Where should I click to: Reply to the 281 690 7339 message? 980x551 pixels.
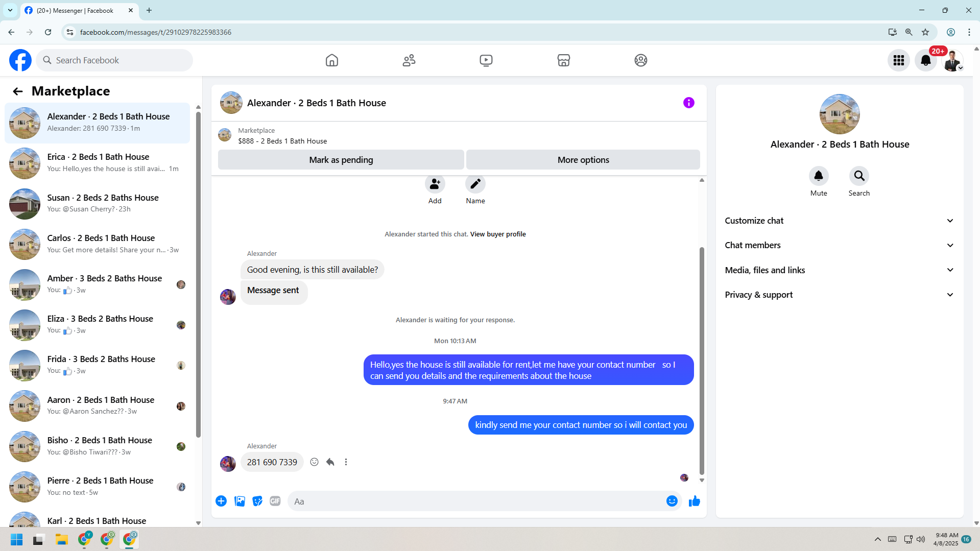[x=330, y=462]
